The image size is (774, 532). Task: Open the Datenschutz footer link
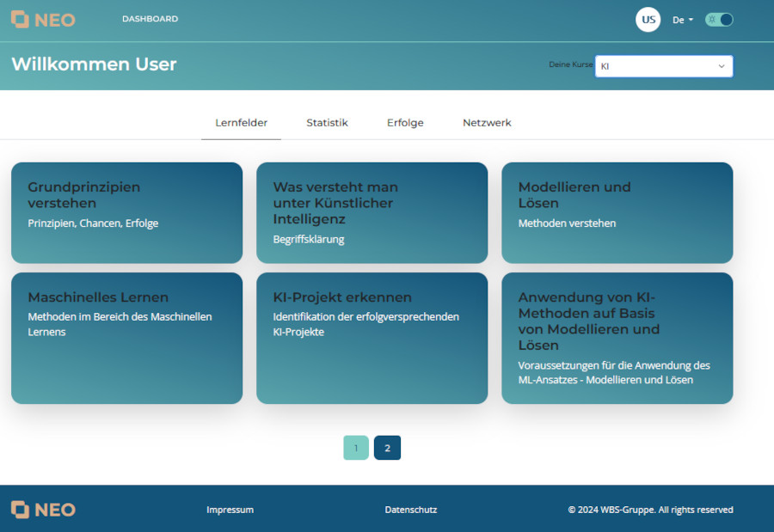(x=411, y=510)
